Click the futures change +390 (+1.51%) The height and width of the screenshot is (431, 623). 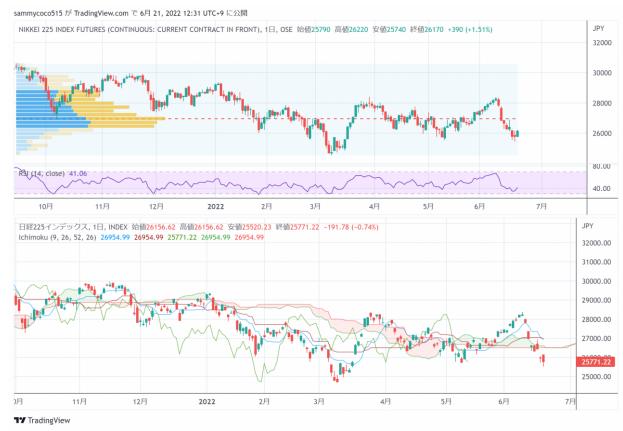(x=470, y=29)
